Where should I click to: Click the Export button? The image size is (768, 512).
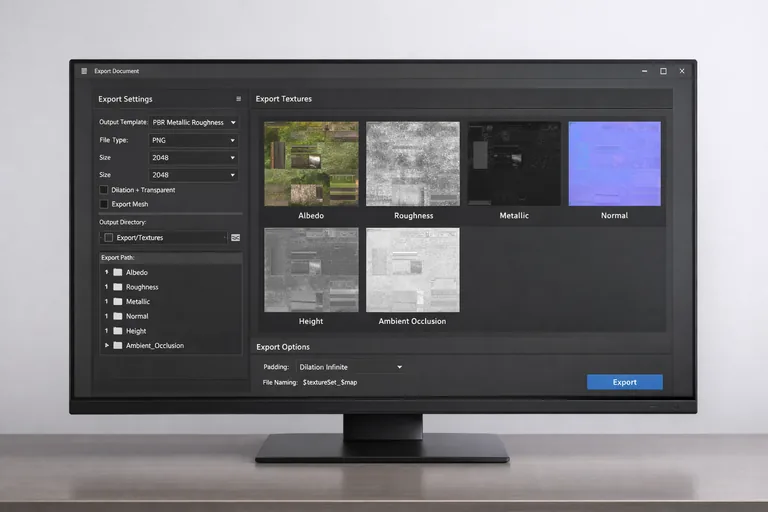point(625,382)
